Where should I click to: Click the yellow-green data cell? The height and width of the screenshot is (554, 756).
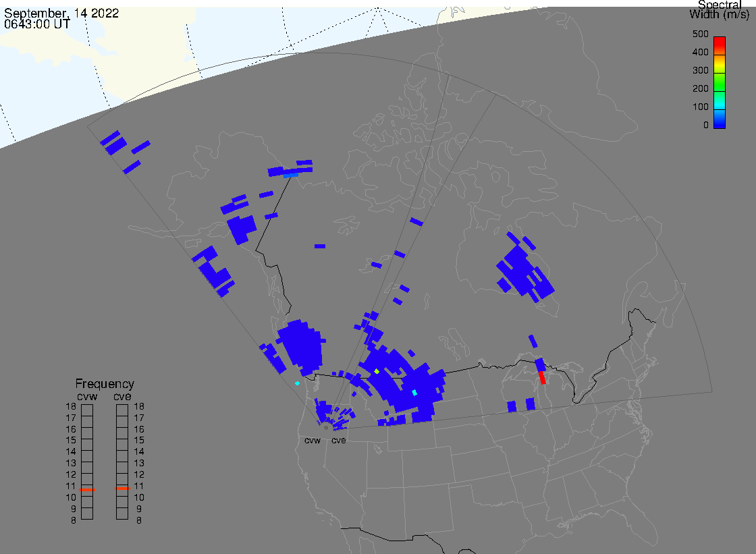tap(377, 371)
